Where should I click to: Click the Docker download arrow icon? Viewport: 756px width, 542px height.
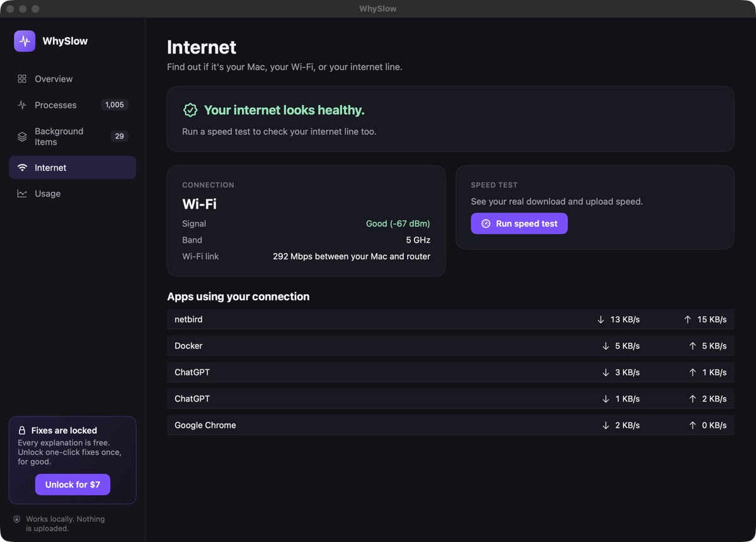605,346
